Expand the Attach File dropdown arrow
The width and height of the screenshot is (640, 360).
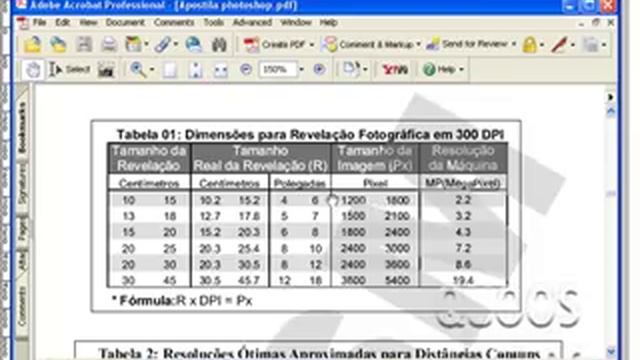pos(176,44)
